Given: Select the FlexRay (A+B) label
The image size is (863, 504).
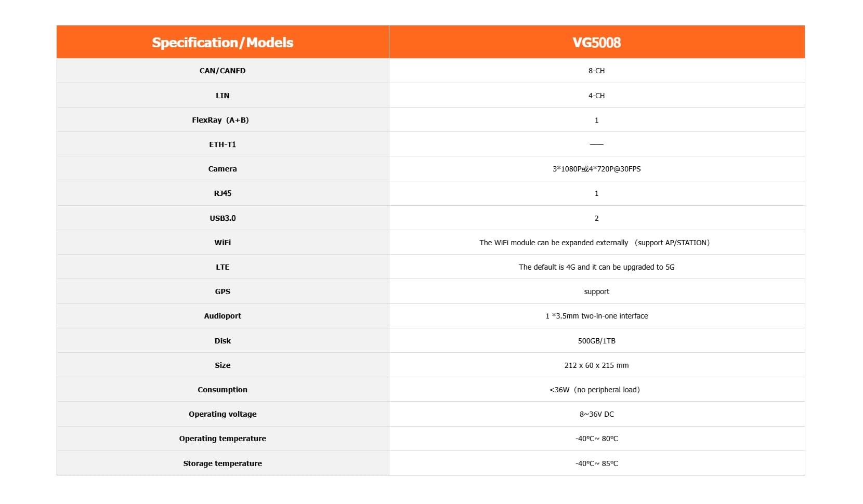Looking at the screenshot, I should click(x=220, y=120).
